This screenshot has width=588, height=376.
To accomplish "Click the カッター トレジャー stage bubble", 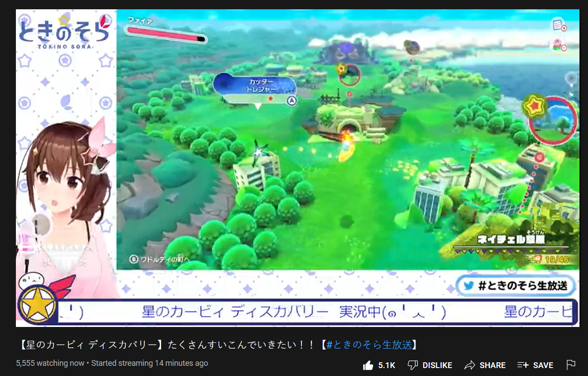I will [255, 90].
